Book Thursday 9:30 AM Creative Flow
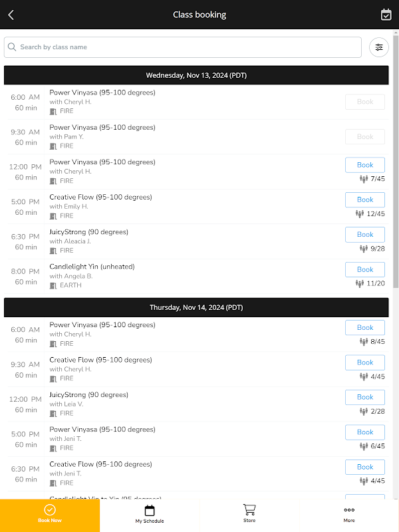 coord(364,362)
